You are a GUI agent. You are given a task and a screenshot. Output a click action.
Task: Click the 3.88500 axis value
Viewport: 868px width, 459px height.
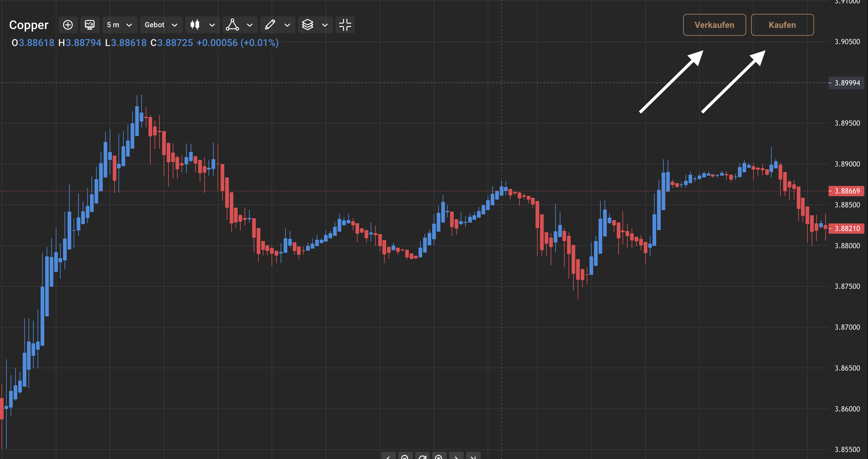[847, 205]
